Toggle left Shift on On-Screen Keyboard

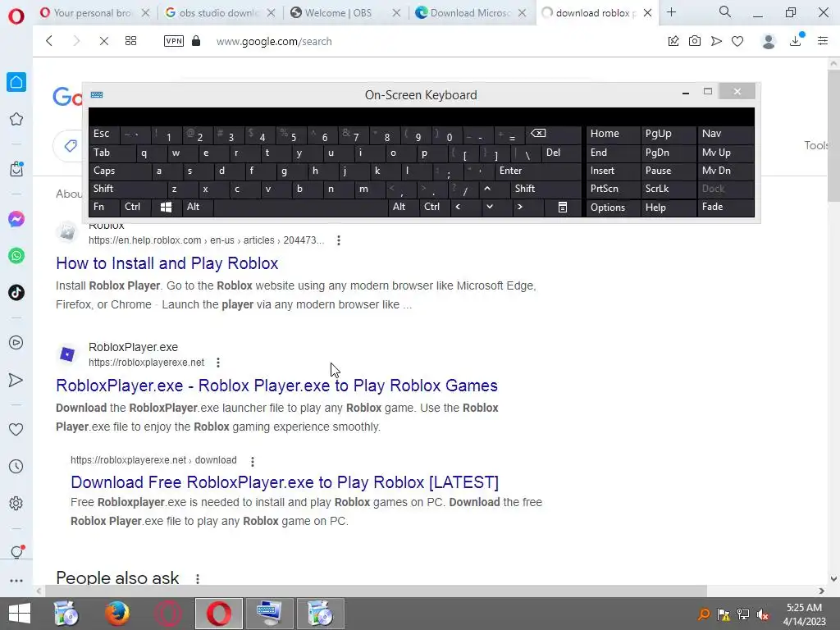click(128, 189)
